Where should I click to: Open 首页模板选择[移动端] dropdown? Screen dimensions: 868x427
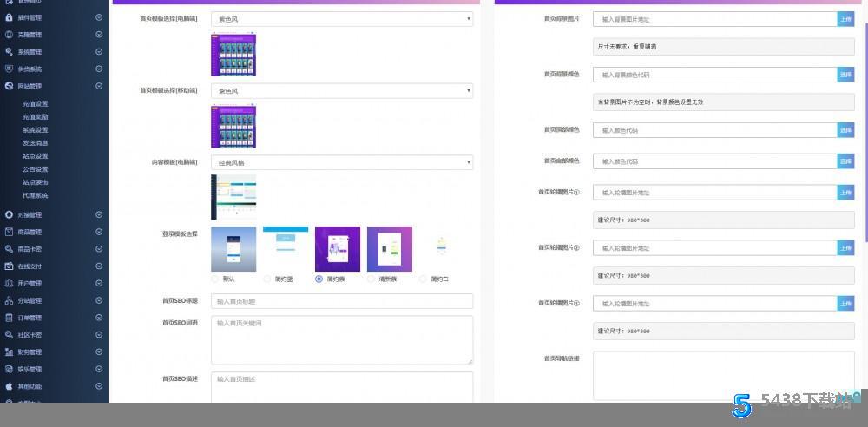pyautogui.click(x=341, y=91)
